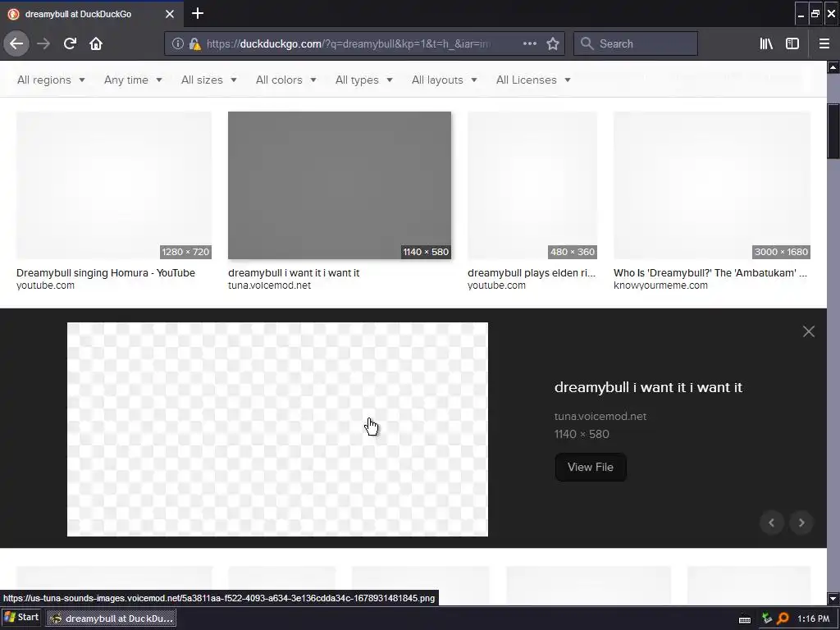Open the All types filter dropdown
The height and width of the screenshot is (630, 840).
(363, 80)
